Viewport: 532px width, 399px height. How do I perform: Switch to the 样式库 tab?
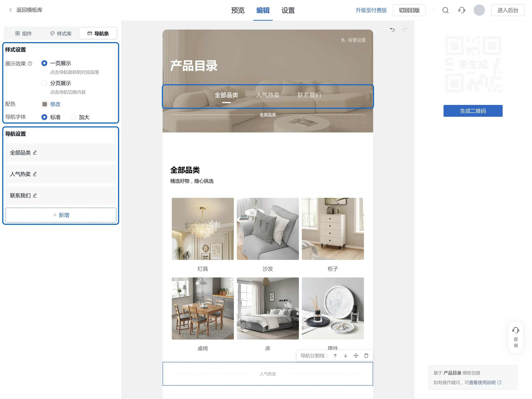(61, 33)
